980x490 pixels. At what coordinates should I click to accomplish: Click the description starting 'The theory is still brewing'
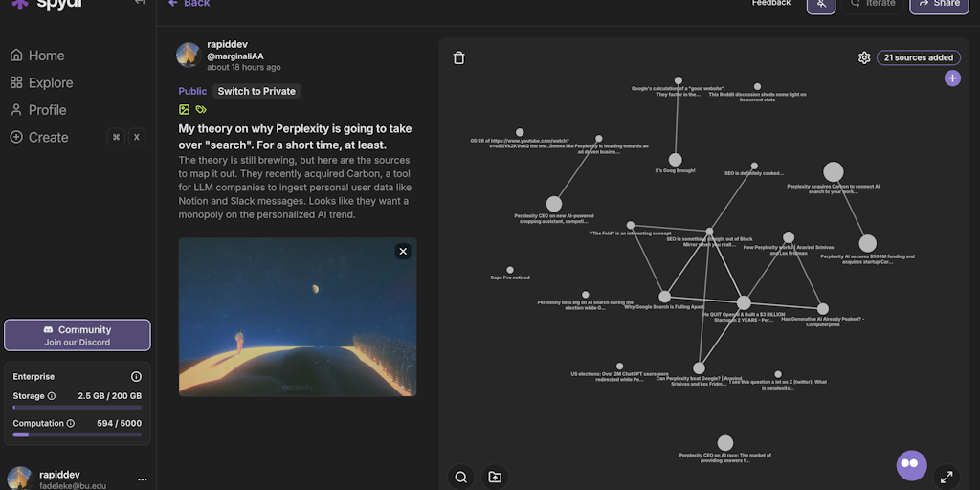click(x=295, y=187)
